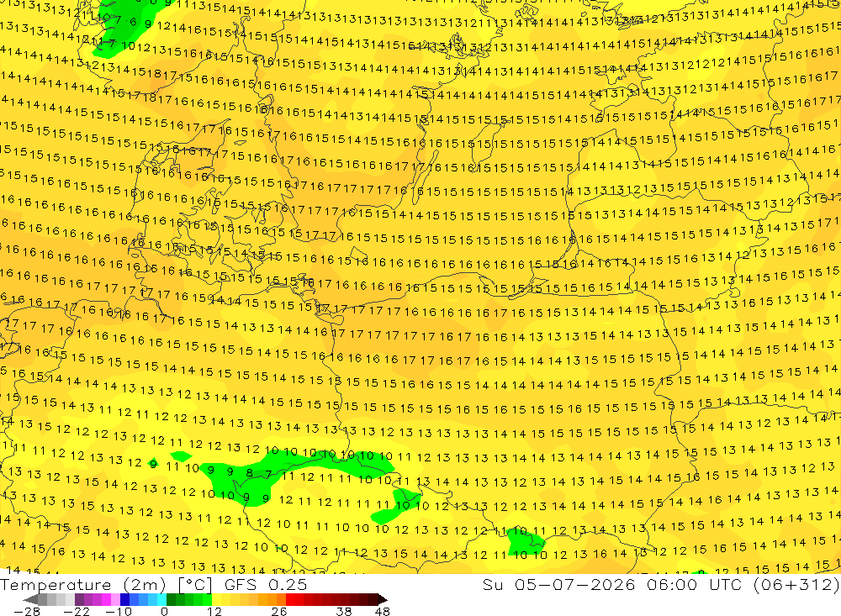Click the forecast date "Su 05-07-2026"
841x616 pixels.
point(559,585)
